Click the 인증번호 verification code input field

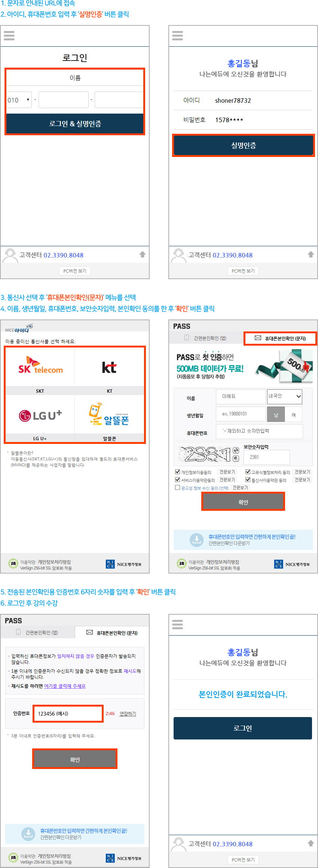point(68,714)
